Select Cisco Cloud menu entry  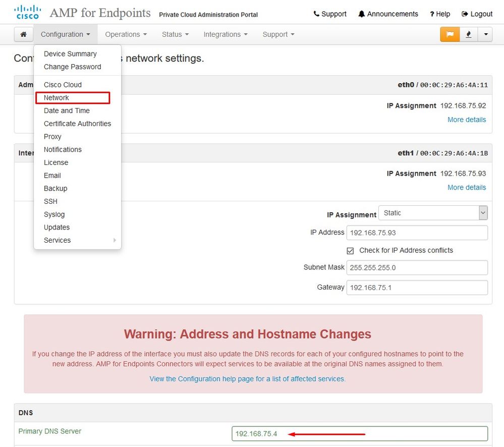[x=78, y=85]
